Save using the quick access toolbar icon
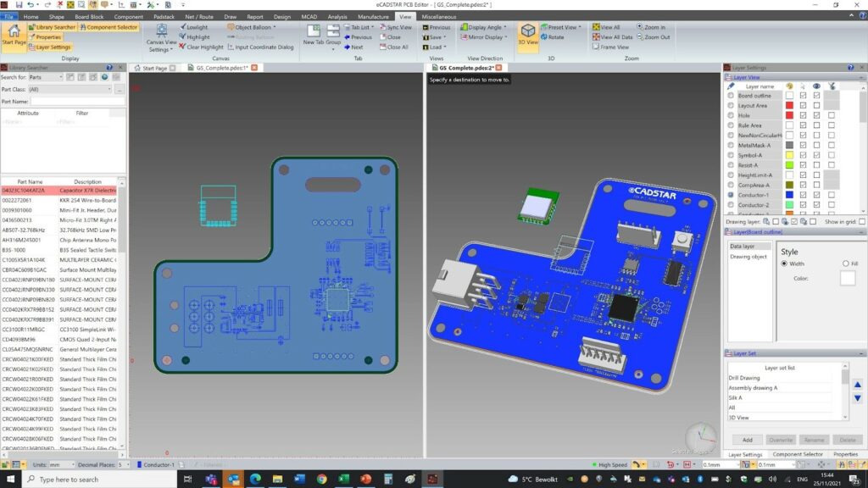This screenshot has width=868, height=488. click(19, 4)
